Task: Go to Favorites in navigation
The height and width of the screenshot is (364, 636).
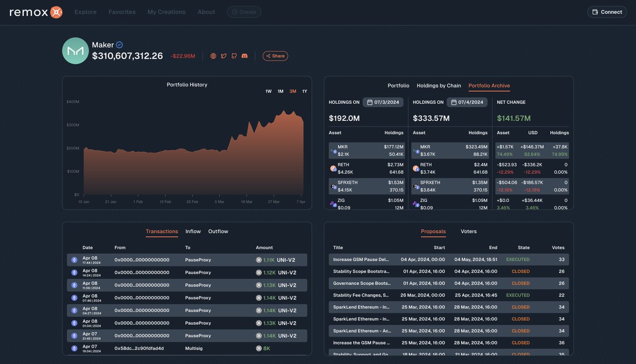Action: pos(122,12)
